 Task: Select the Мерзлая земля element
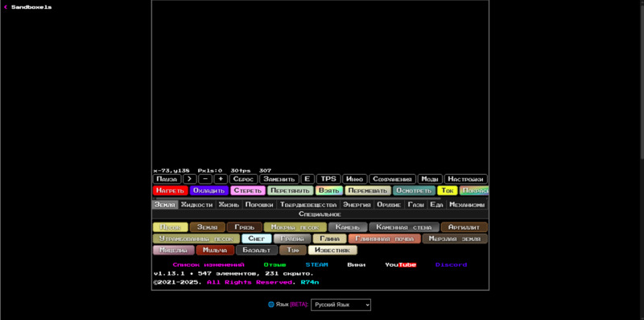point(455,239)
